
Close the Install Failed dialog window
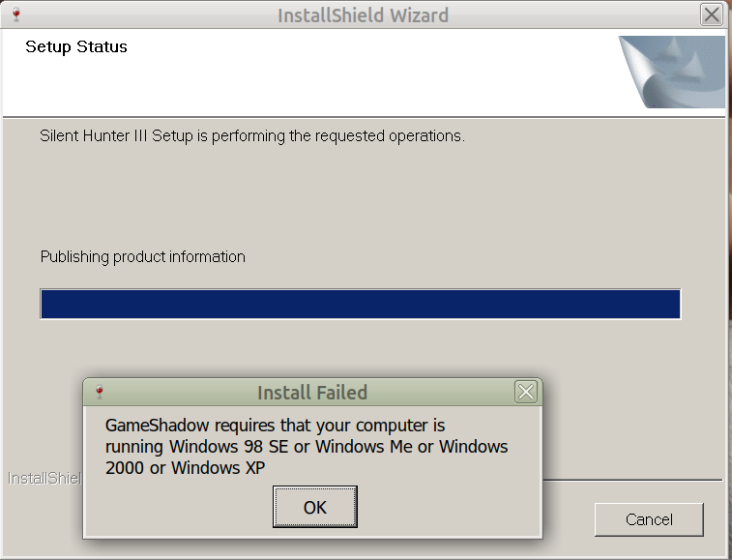[525, 392]
